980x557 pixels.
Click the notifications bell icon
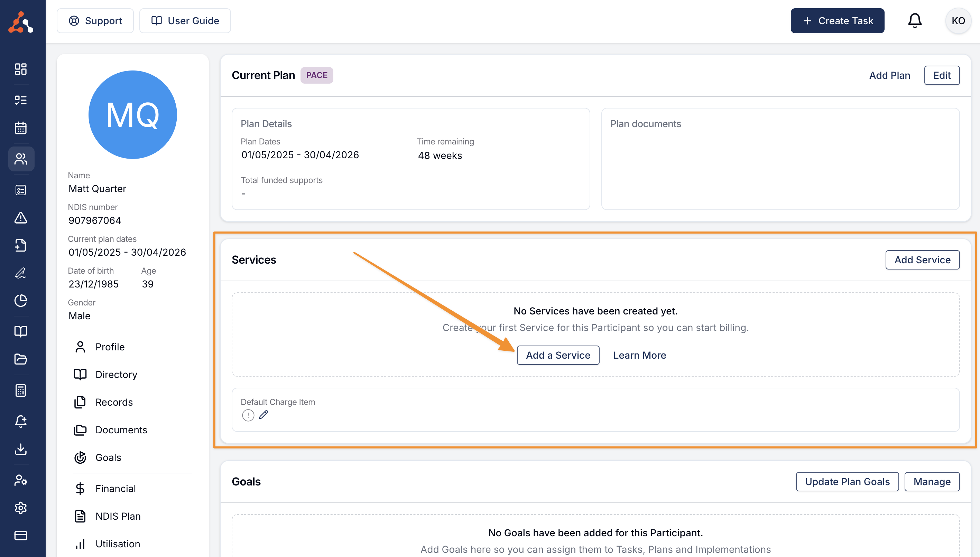tap(915, 21)
